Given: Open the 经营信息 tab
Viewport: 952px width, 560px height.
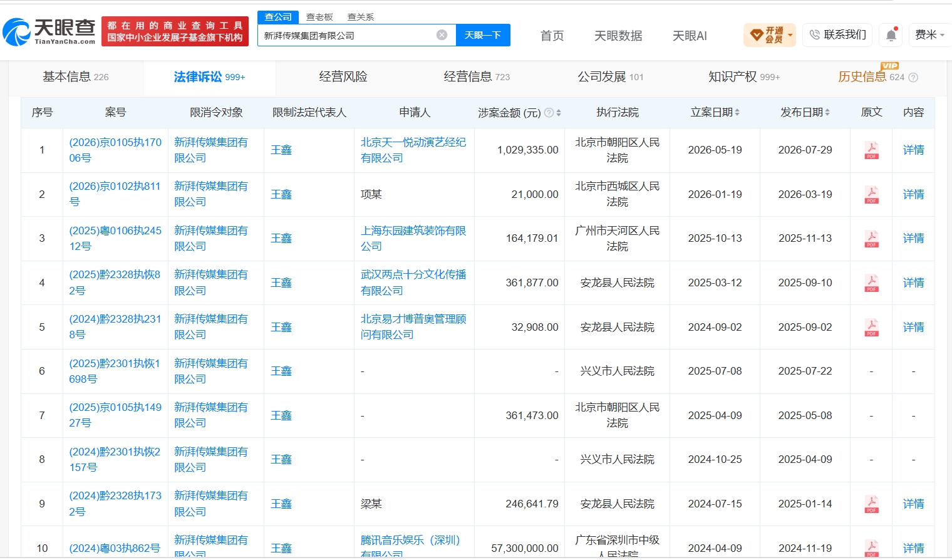Looking at the screenshot, I should point(477,77).
